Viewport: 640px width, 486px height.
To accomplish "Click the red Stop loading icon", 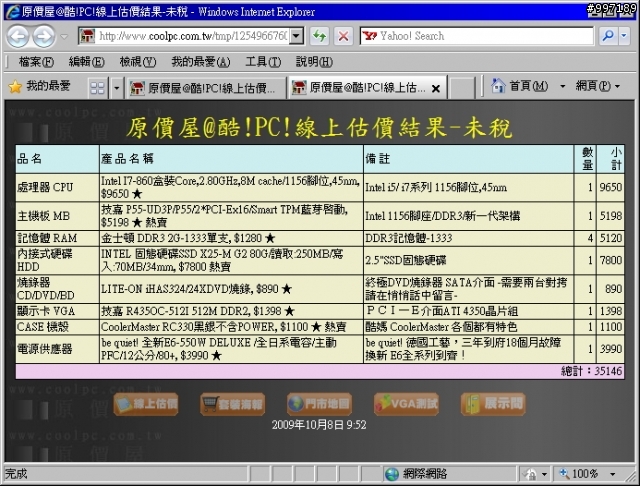I will point(343,36).
